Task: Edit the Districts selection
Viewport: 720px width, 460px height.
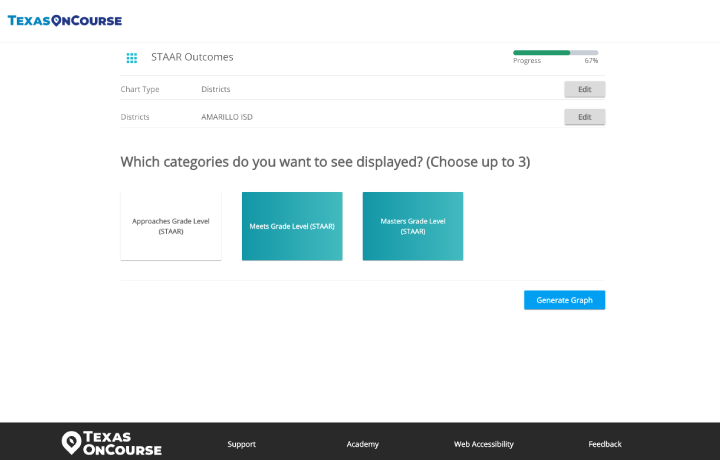Action: coord(584,117)
